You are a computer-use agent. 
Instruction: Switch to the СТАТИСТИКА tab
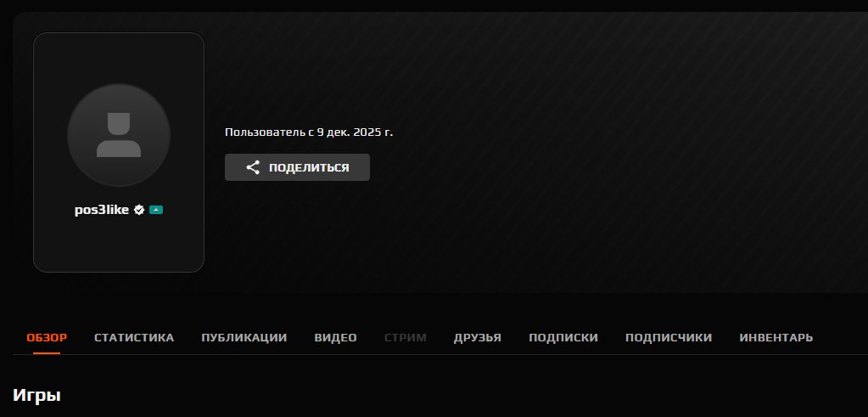pyautogui.click(x=134, y=338)
